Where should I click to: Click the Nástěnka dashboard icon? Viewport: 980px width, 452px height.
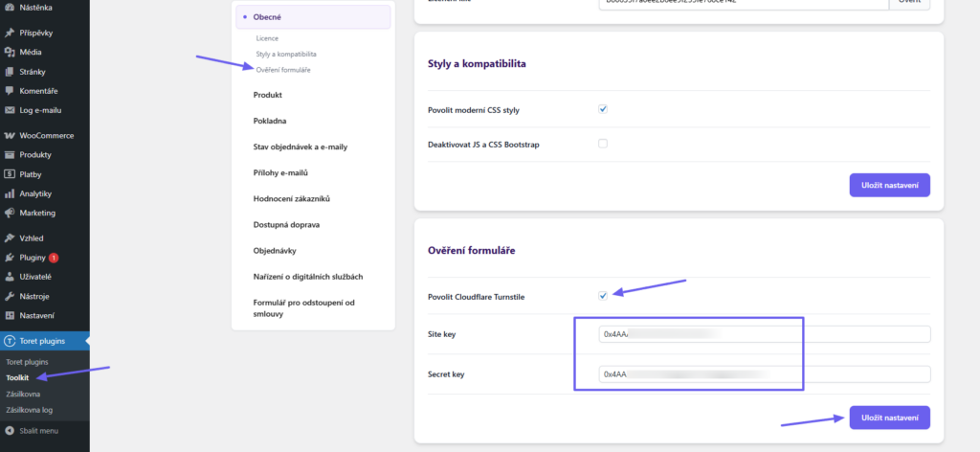[x=10, y=8]
